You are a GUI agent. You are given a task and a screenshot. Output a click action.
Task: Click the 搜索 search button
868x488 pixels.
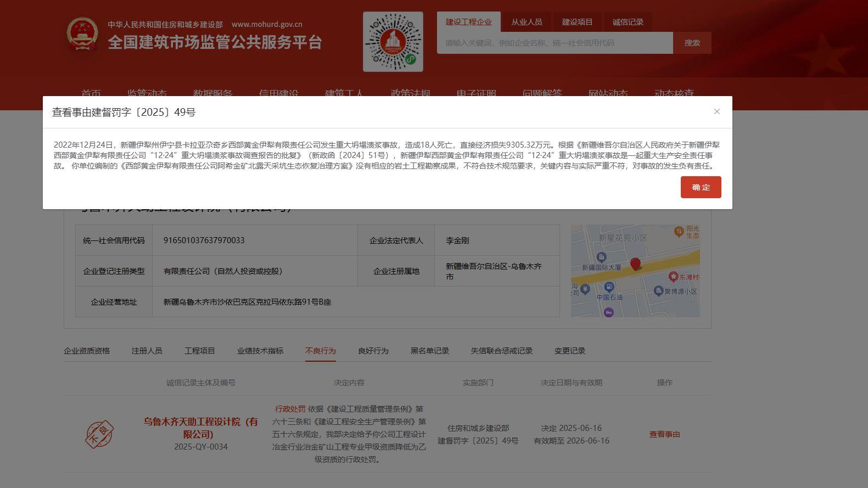(x=692, y=43)
